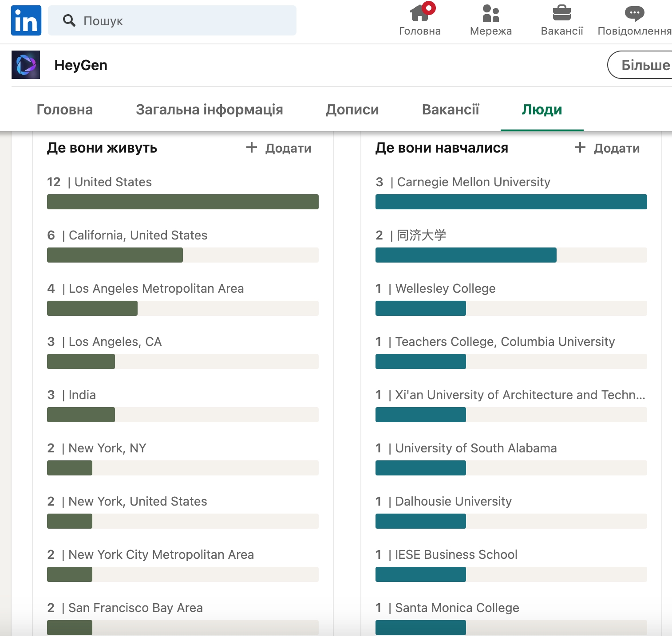Select the India location bar

coord(183,415)
